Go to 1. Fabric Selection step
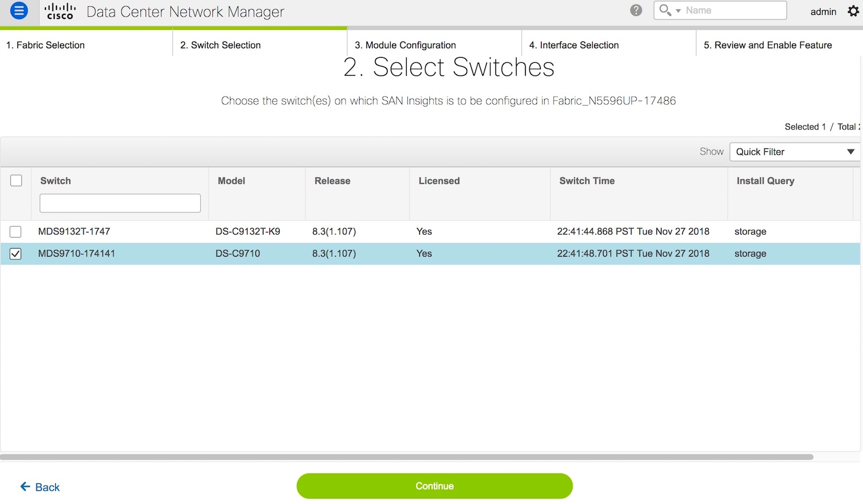 (45, 45)
